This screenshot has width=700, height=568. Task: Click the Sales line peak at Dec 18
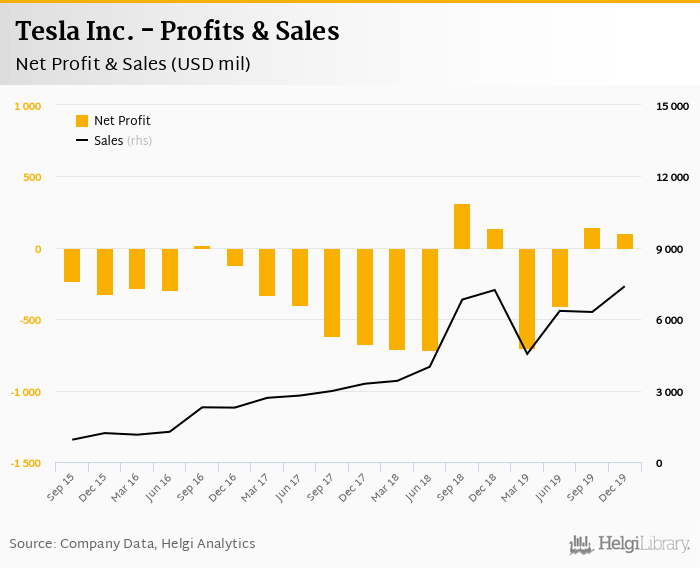tap(495, 290)
